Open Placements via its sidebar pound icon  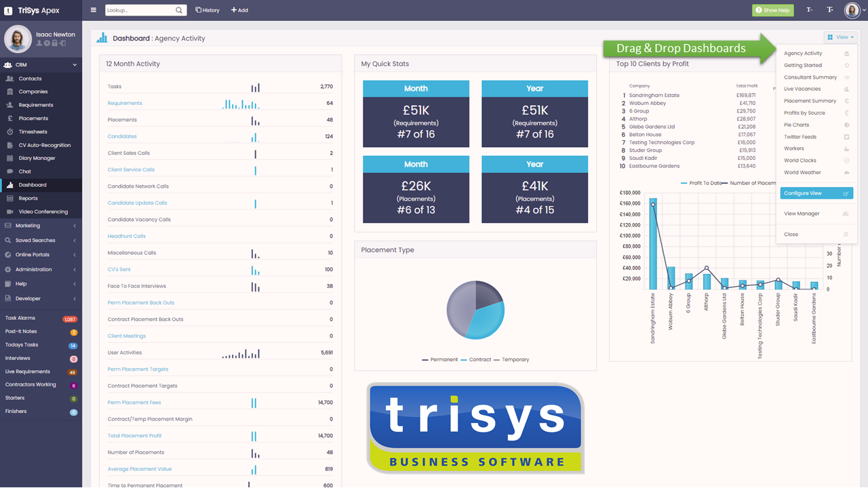9,119
